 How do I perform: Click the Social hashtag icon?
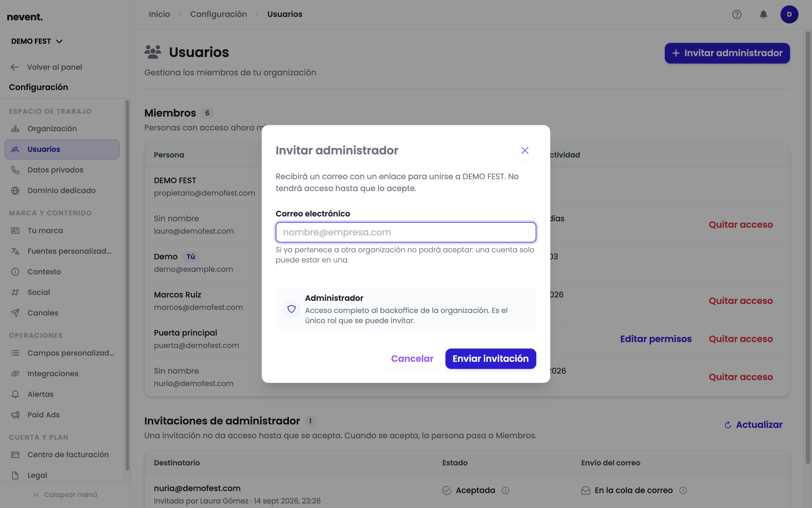(x=15, y=292)
